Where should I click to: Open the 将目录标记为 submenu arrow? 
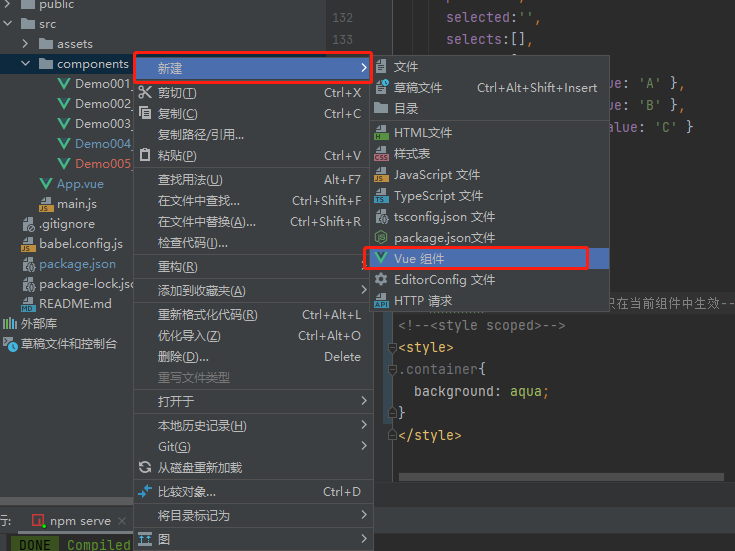click(364, 515)
